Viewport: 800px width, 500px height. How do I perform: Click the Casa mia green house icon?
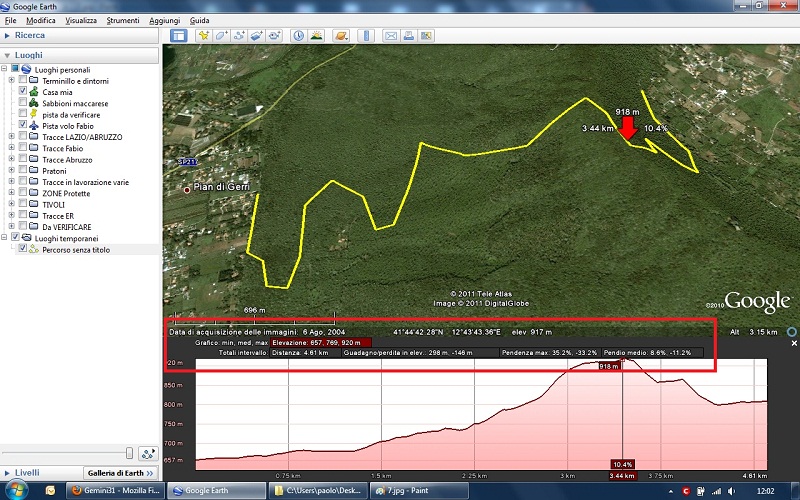(x=34, y=92)
